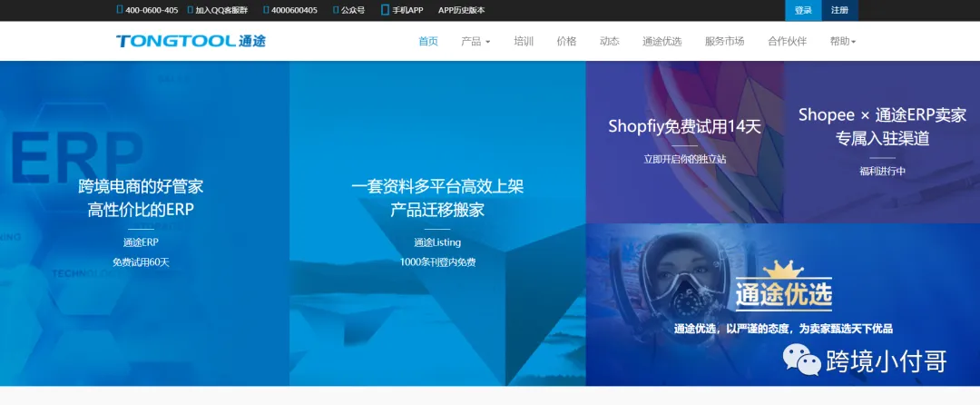Click the 1000条刊登内免费 text
The image size is (980, 405).
[x=437, y=262]
